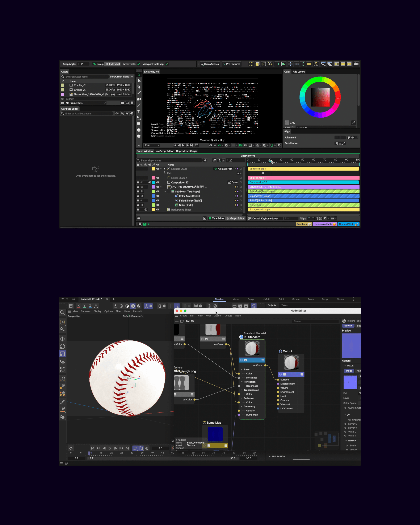
Task: Click the Move tool in Cinema 4D
Action: click(63, 339)
